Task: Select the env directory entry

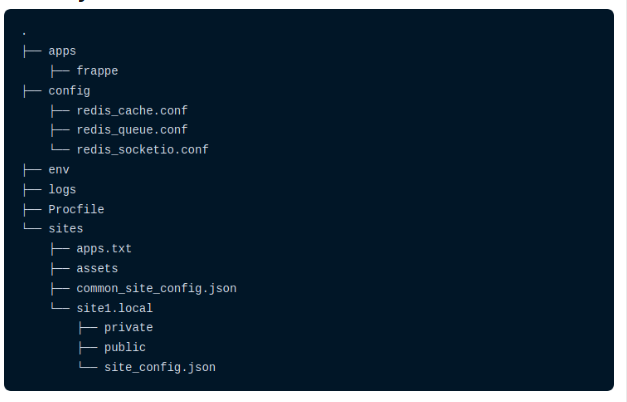Action: (x=59, y=170)
